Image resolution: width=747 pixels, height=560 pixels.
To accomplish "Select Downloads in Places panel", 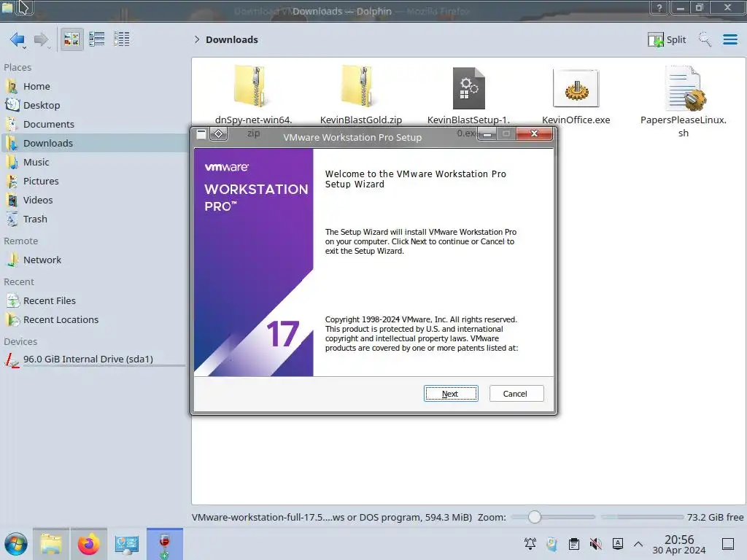I will click(93, 144).
